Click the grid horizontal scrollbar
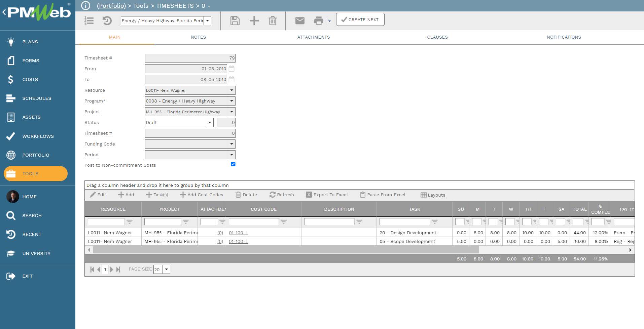 (286, 250)
